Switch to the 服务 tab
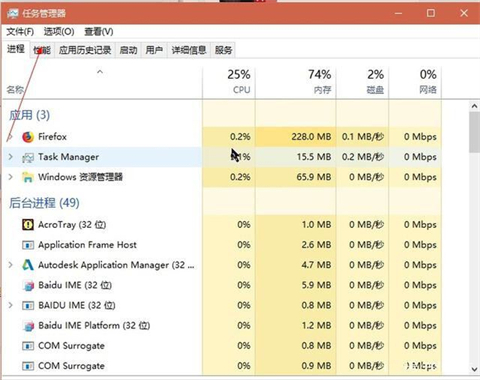The height and width of the screenshot is (380, 480). pyautogui.click(x=223, y=50)
